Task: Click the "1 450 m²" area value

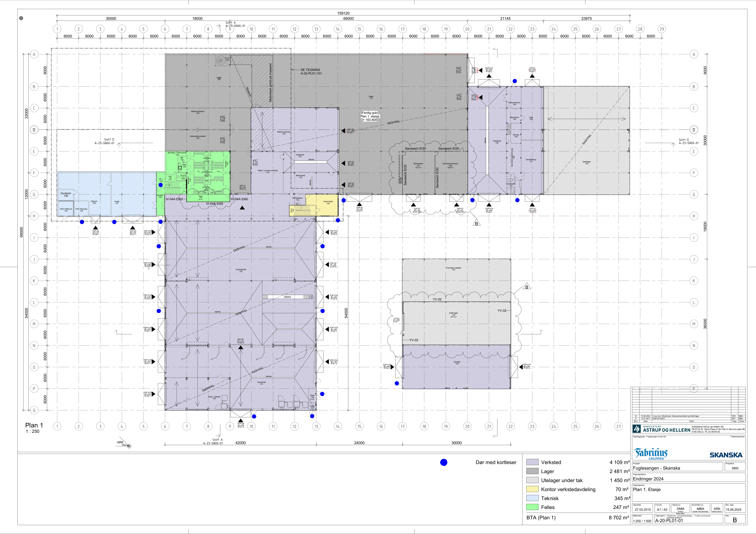Action: (x=620, y=480)
